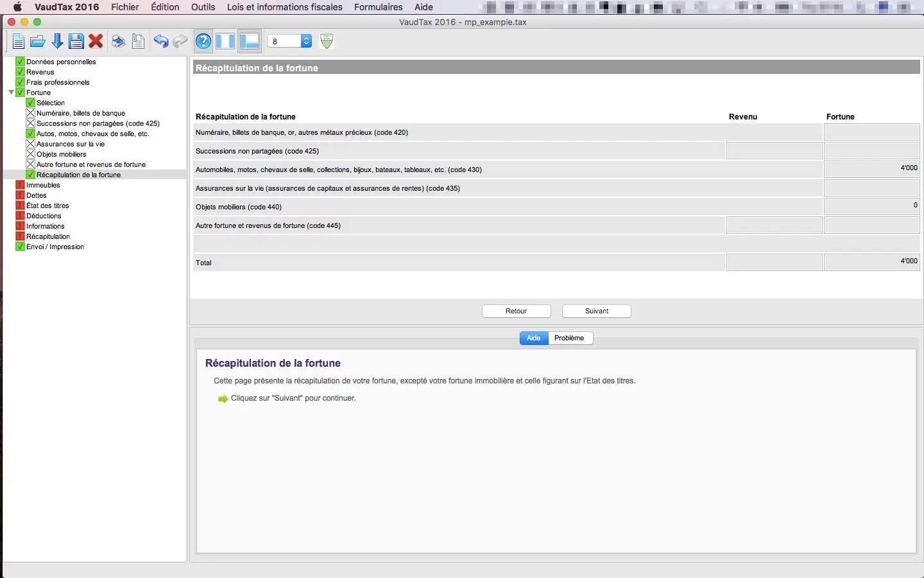924x578 pixels.
Task: Create a new tax declaration document
Action: [19, 42]
